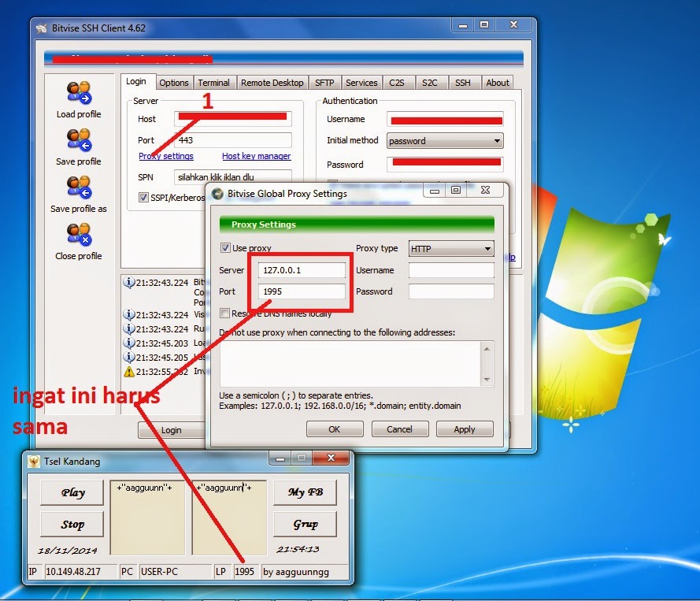Click the Save profile as icon
Viewport: 700px width, 601px height.
click(79, 187)
